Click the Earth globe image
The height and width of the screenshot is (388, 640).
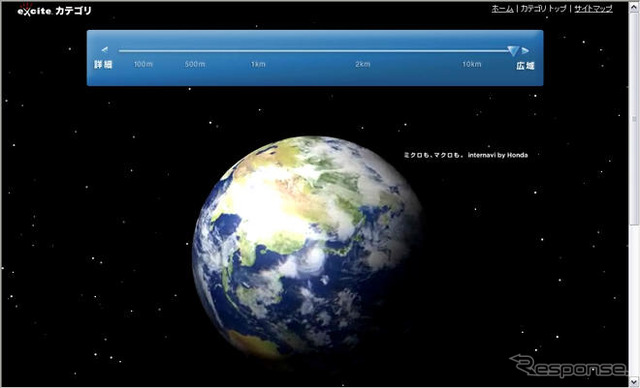307,247
